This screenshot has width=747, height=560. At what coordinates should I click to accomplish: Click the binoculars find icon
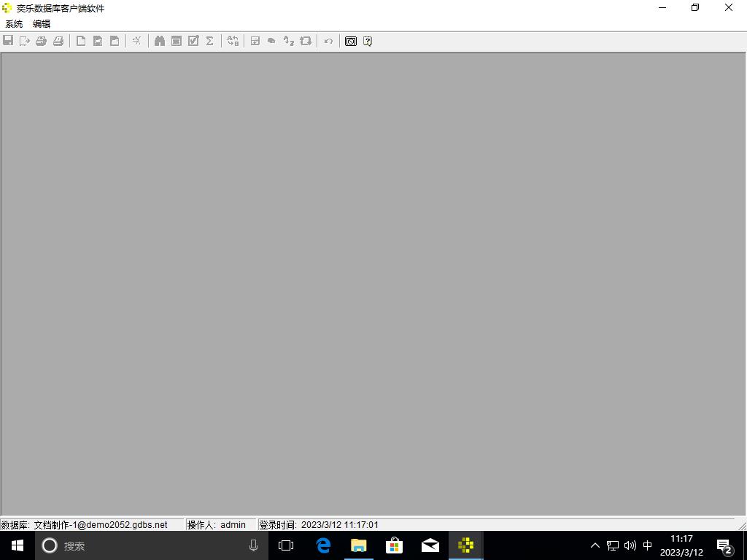[x=159, y=41]
